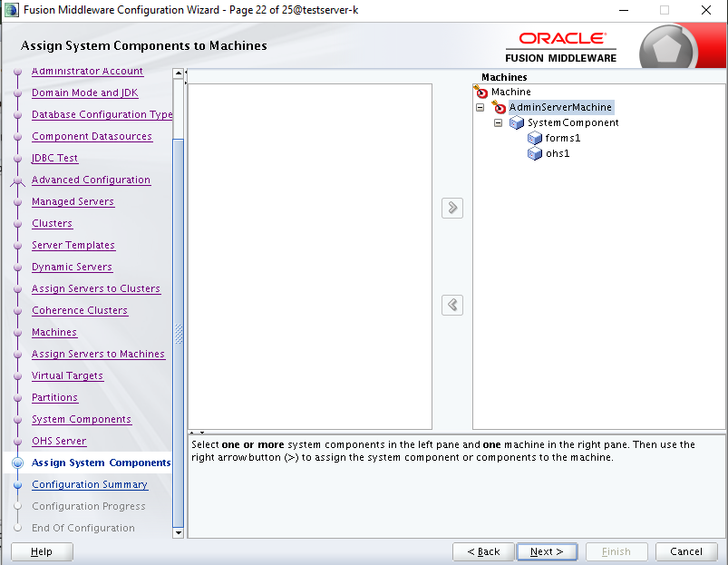Viewport: 728px width, 565px height.
Task: Go to Dynamic Servers step
Action: (x=72, y=267)
